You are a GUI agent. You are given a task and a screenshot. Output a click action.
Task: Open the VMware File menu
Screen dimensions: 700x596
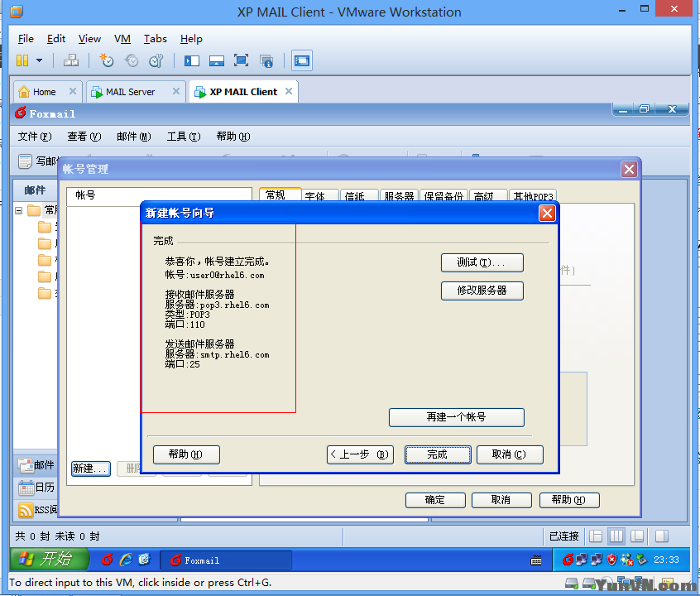tap(26, 39)
